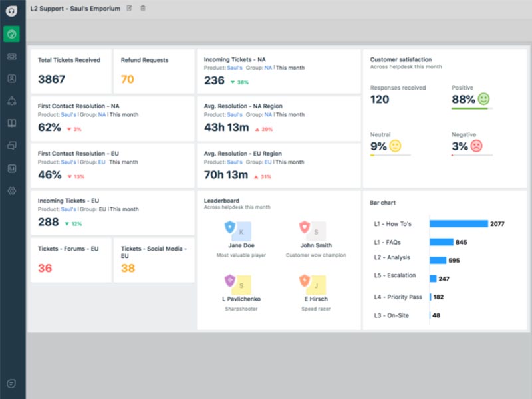Screen dimensions: 532x399
Task: Open the Solutions knowledge base icon
Action: pos(11,124)
